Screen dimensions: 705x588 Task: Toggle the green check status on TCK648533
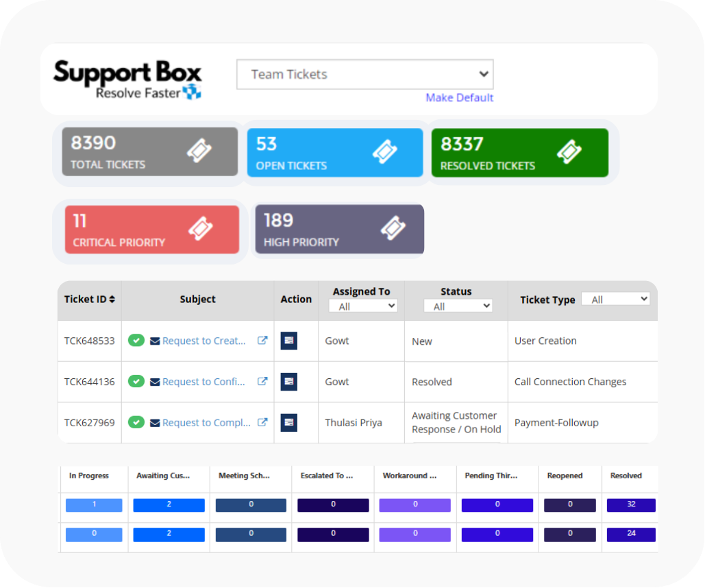pyautogui.click(x=136, y=341)
